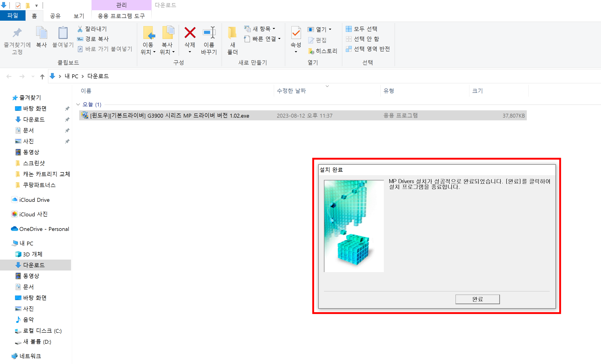Open iCloud Drive in the sidebar
Viewport: 601px width, 364px height.
click(34, 200)
